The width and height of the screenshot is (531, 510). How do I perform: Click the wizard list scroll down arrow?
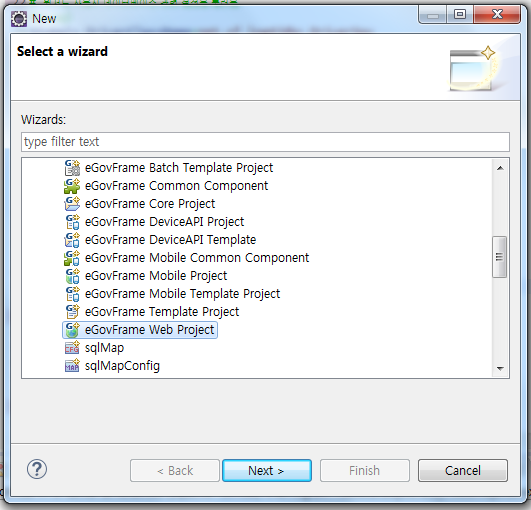(x=500, y=368)
